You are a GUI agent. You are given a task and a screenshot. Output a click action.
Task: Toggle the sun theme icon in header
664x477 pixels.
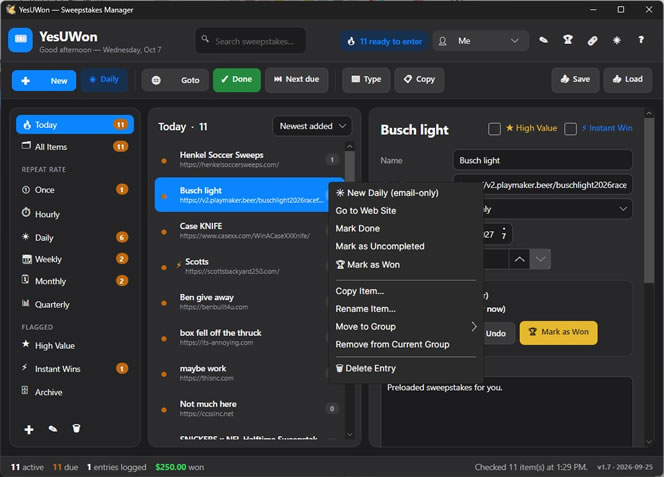pyautogui.click(x=617, y=41)
